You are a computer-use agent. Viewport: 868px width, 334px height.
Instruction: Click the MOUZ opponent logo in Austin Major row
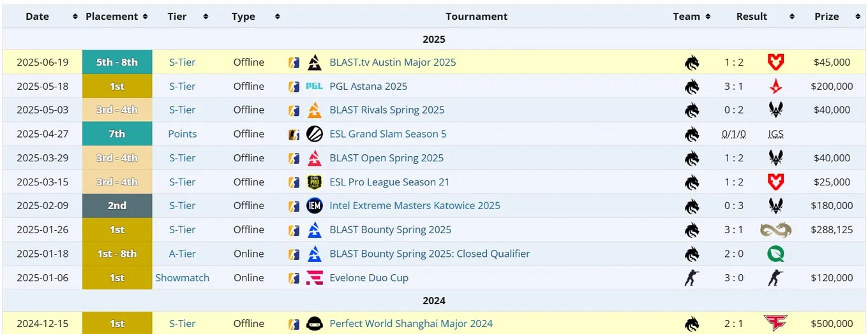[775, 62]
